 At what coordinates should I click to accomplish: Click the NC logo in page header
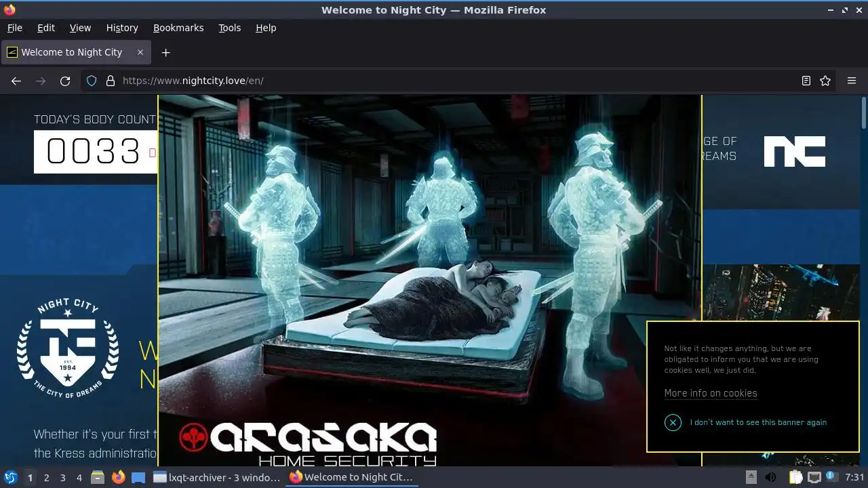click(795, 151)
